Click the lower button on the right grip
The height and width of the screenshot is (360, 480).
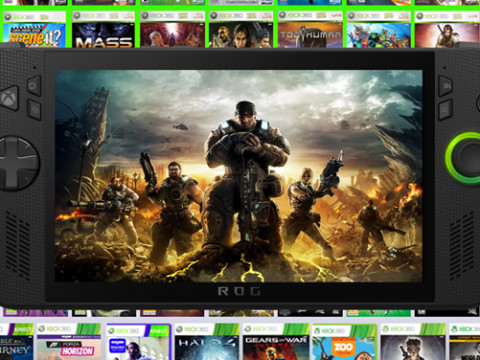click(445, 110)
